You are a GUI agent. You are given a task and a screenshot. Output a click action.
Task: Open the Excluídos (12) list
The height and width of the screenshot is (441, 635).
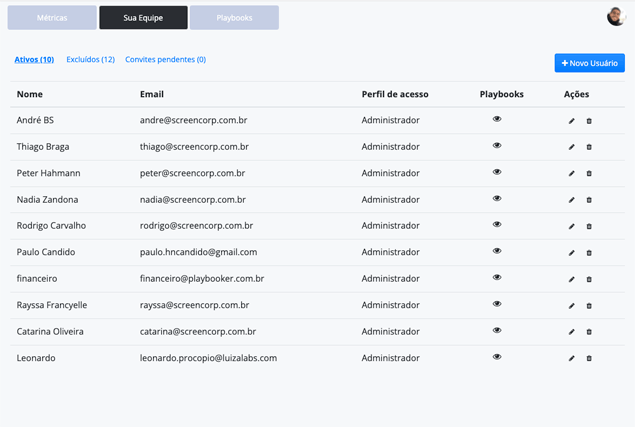90,60
